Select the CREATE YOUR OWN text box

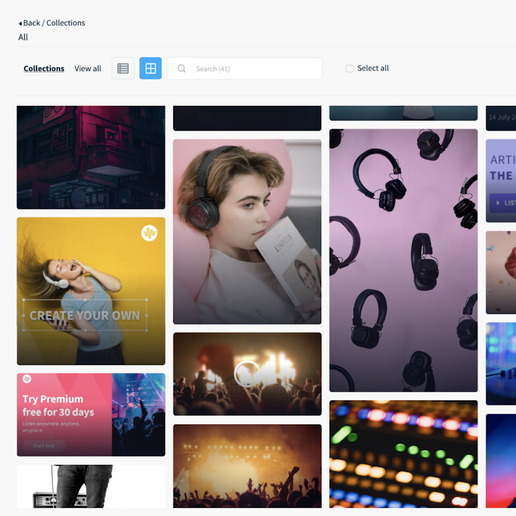85,315
